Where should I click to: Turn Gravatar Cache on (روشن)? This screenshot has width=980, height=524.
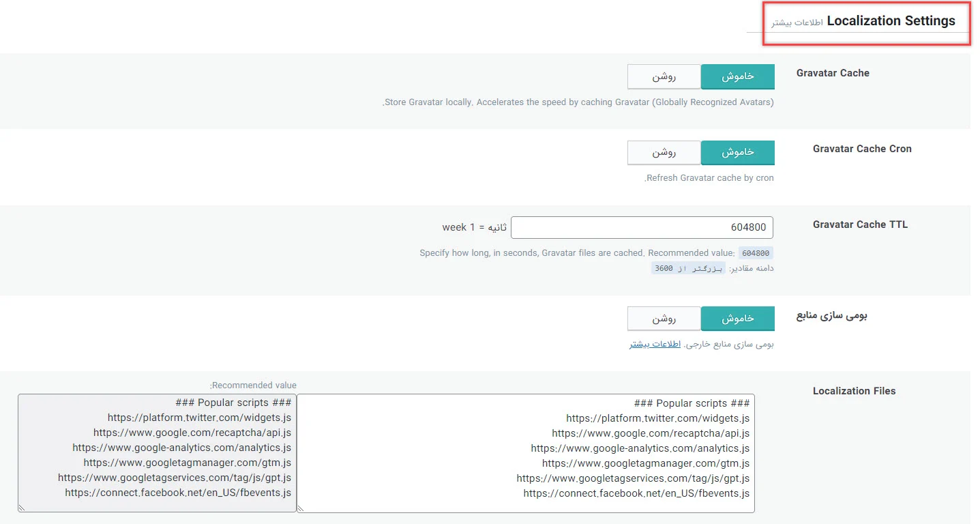click(664, 76)
